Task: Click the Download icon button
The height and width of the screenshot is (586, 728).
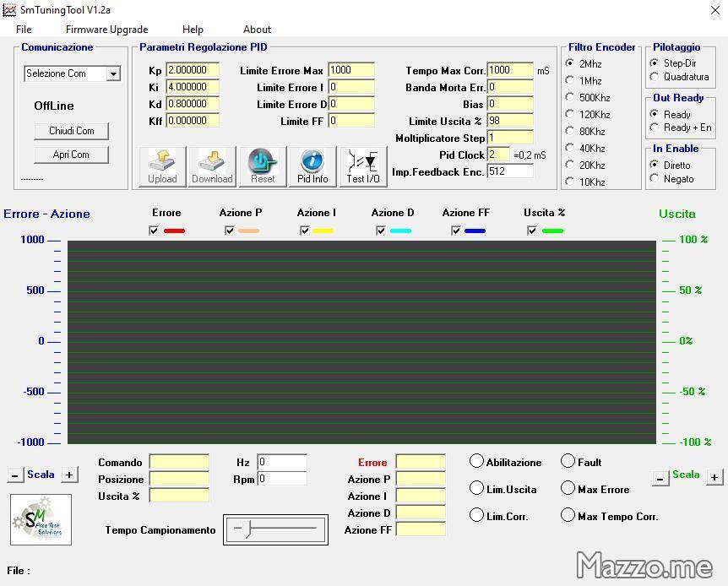Action: pos(212,166)
